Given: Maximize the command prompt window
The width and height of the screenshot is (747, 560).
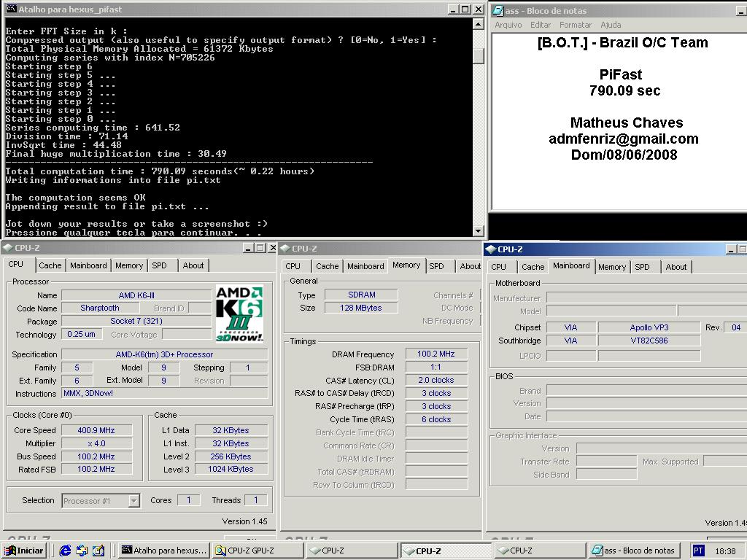Looking at the screenshot, I should pos(465,9).
